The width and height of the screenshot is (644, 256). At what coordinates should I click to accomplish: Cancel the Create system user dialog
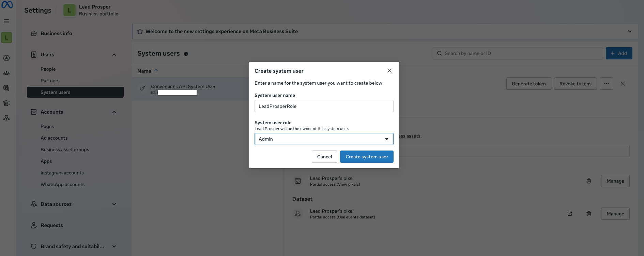(324, 157)
